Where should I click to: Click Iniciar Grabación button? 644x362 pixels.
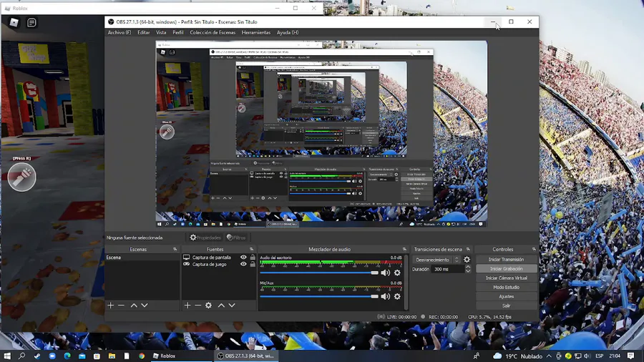pyautogui.click(x=506, y=269)
